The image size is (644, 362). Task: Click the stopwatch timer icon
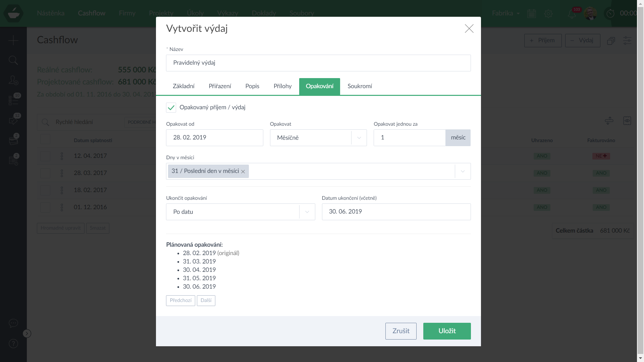pyautogui.click(x=610, y=13)
